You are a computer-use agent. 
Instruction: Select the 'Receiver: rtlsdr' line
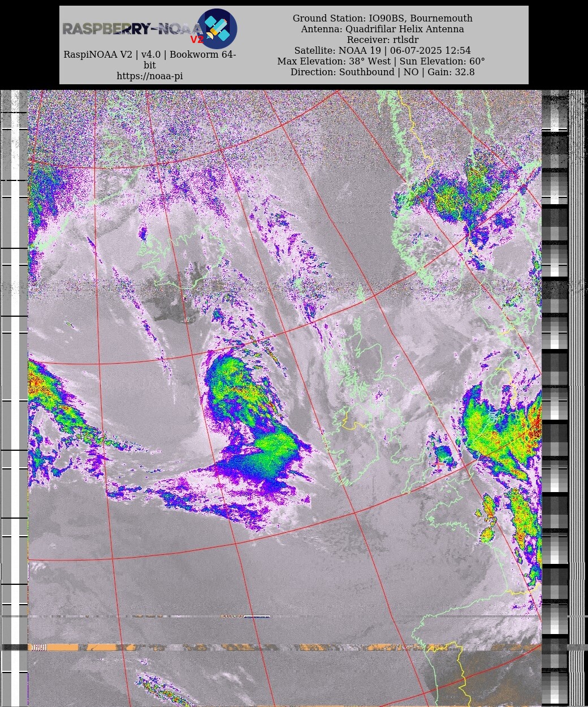pyautogui.click(x=383, y=40)
